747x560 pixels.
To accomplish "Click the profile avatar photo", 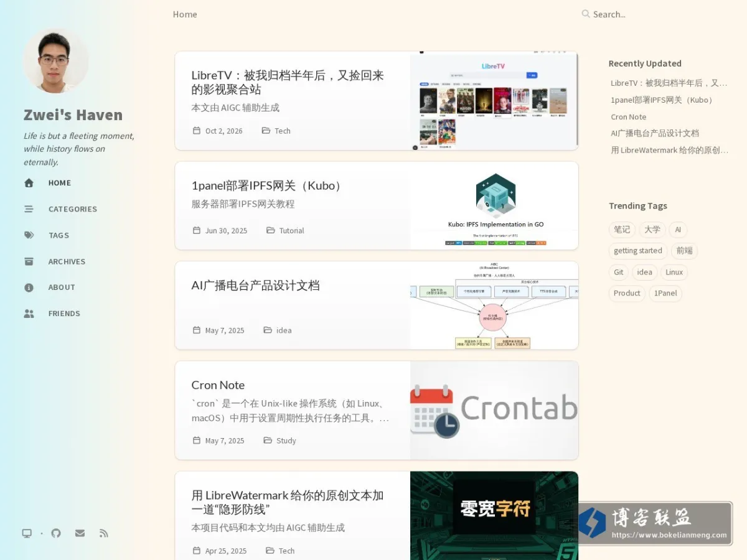I will (x=56, y=61).
